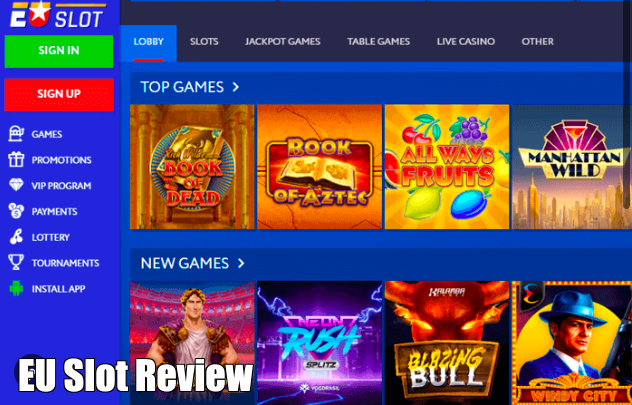
Task: Click the trophy Tournaments icon
Action: (x=16, y=262)
